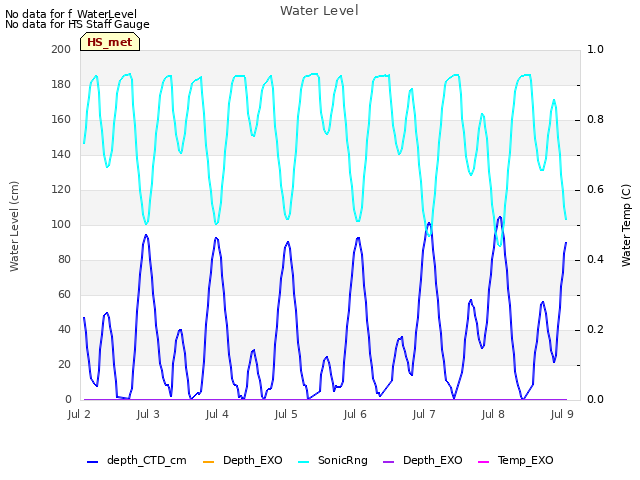Toggle depth_CTD_cm legend entry

tap(137, 460)
